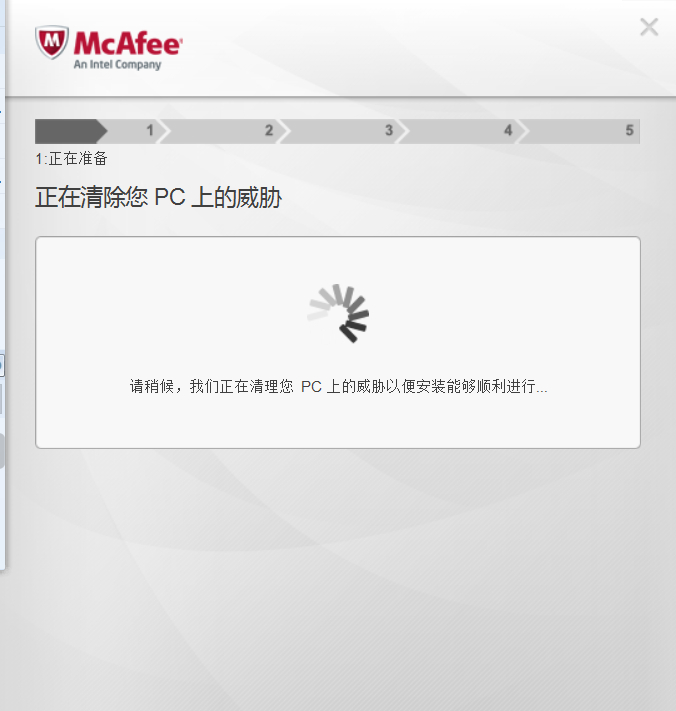Select step 1 in progress bar
The image size is (676, 711).
click(x=150, y=131)
